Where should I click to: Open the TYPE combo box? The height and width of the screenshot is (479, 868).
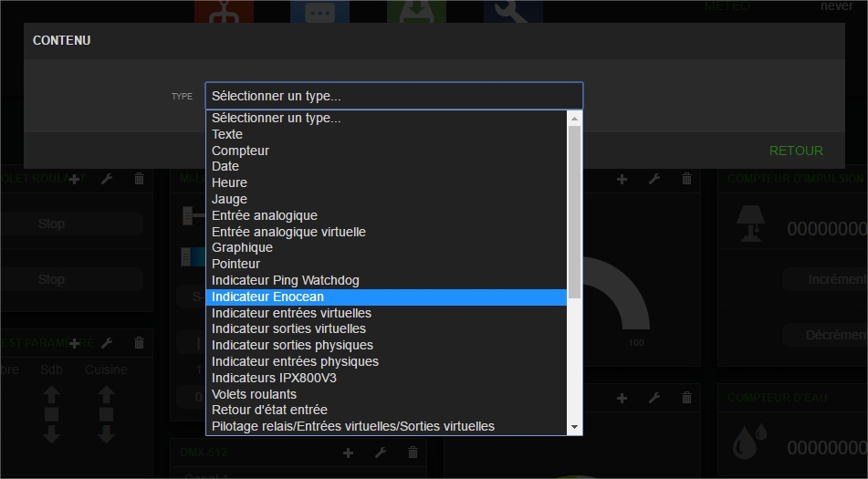click(x=393, y=96)
